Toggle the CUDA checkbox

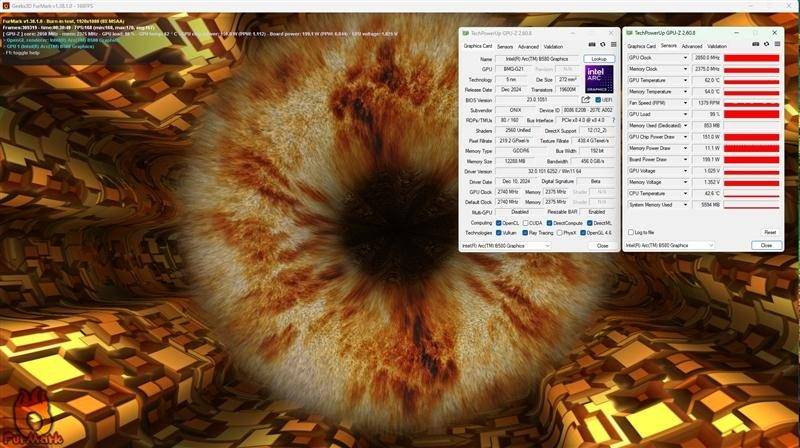[525, 223]
